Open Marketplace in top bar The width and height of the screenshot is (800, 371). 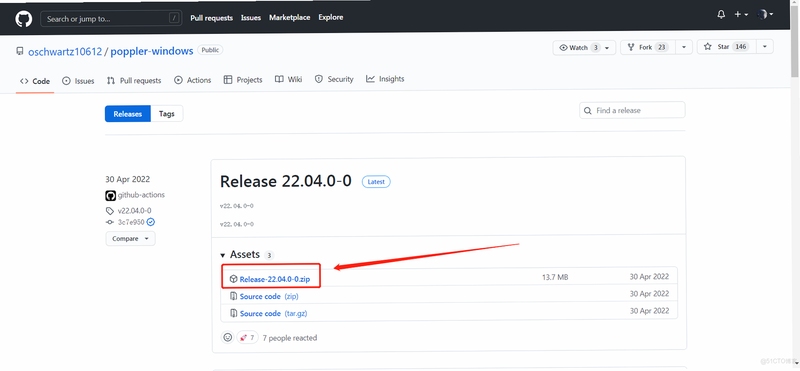click(x=289, y=17)
